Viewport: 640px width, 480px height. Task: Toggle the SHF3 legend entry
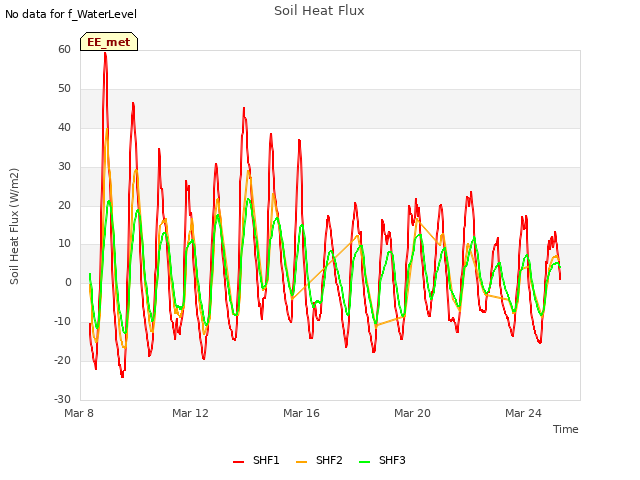[382, 460]
